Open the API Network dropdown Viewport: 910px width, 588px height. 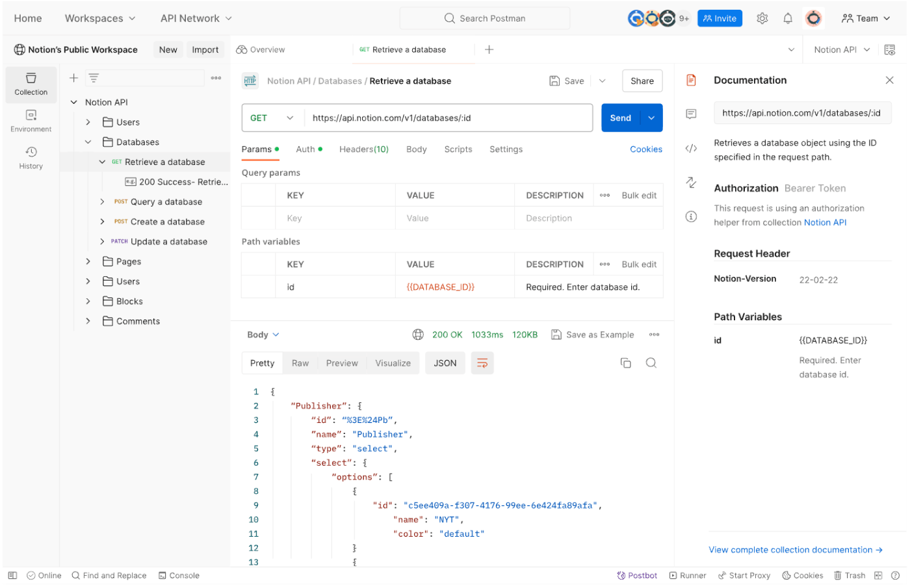click(196, 18)
